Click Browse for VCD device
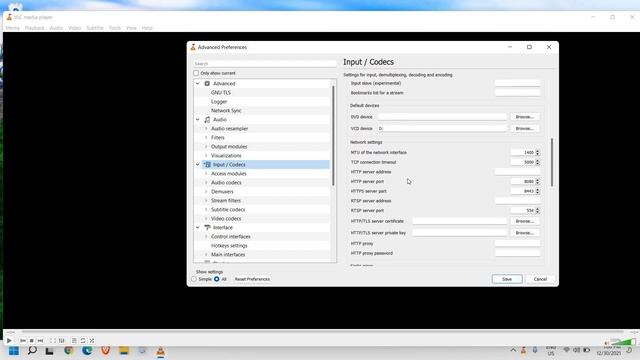The height and width of the screenshot is (360, 640). (x=524, y=129)
